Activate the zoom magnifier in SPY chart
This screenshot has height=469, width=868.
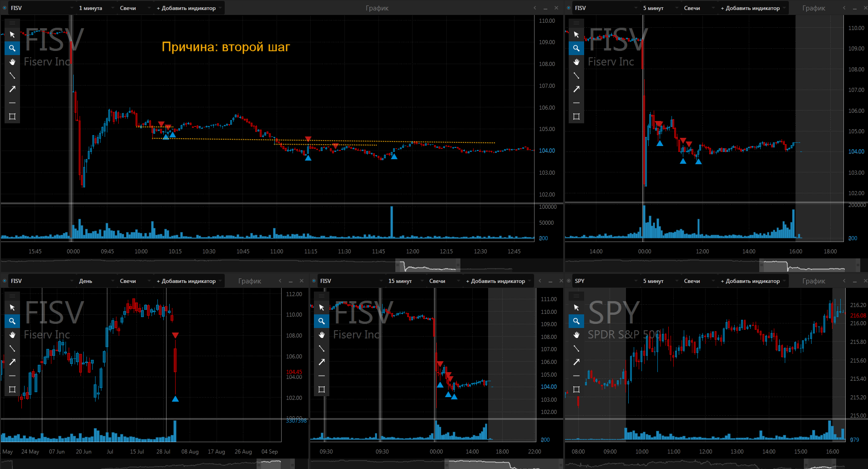[576, 321]
